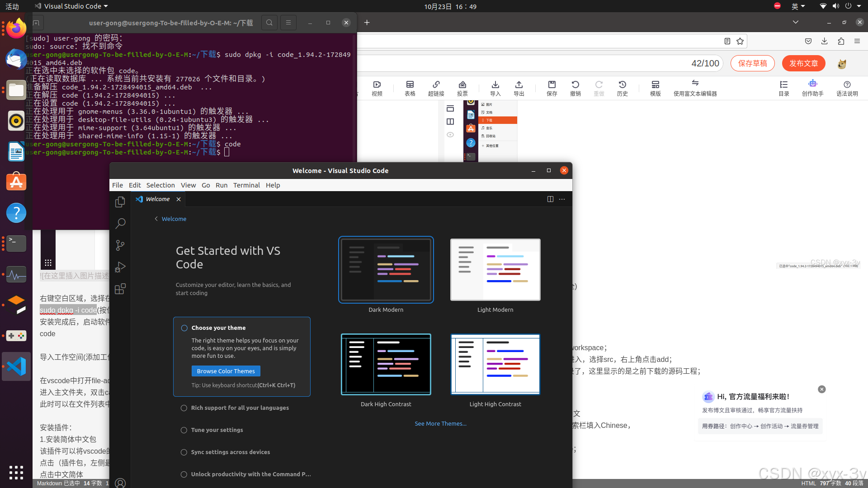Open the Edit menu in VS Code
The height and width of the screenshot is (488, 868).
point(135,185)
